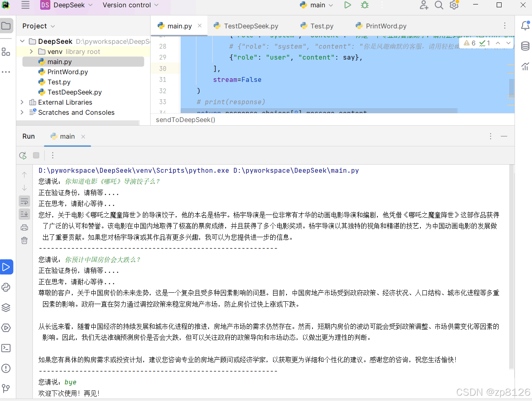
Task: Jump down the stack trace arrow
Action: 24,188
